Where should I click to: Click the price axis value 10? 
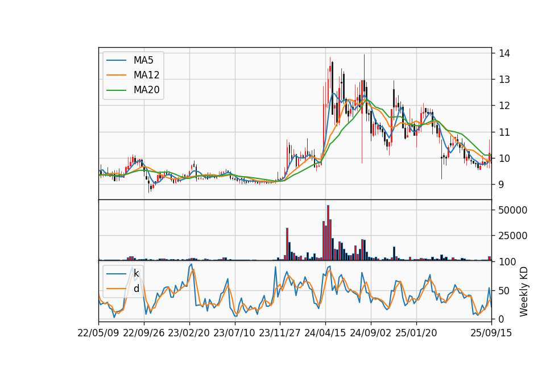[x=504, y=159]
